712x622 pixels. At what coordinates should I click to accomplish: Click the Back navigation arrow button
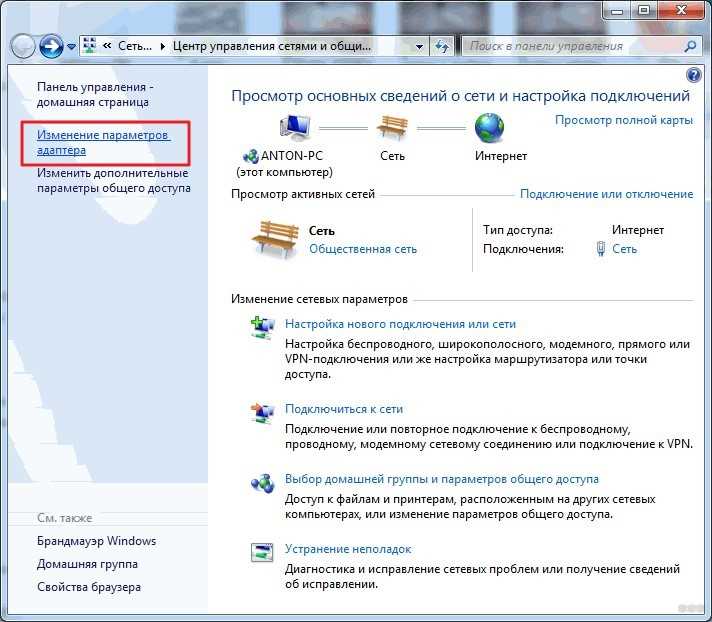pos(23,46)
